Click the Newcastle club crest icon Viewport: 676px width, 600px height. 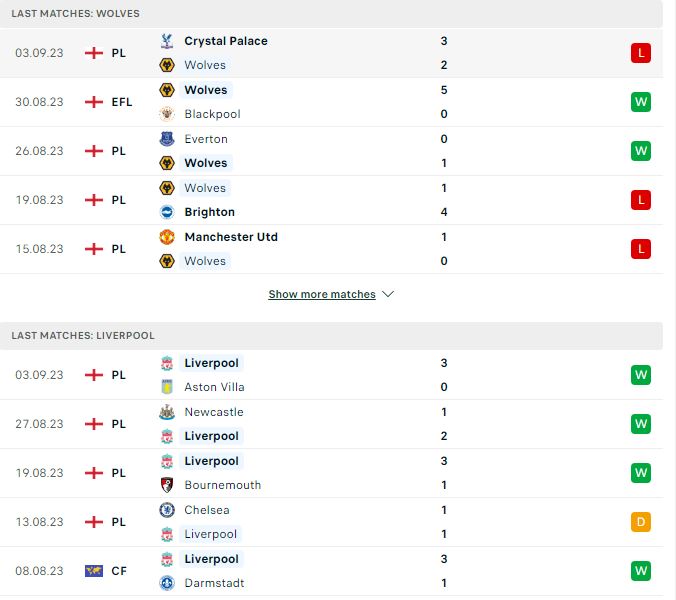[x=167, y=412]
